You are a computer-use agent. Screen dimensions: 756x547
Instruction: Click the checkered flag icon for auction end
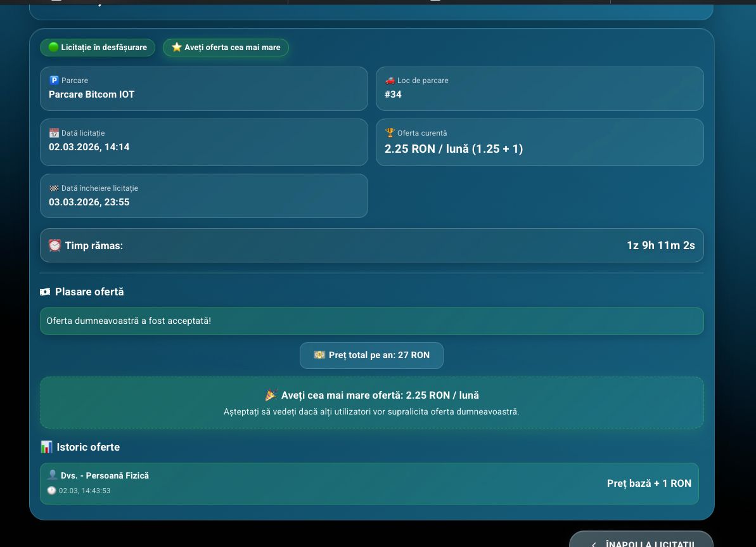click(x=54, y=188)
